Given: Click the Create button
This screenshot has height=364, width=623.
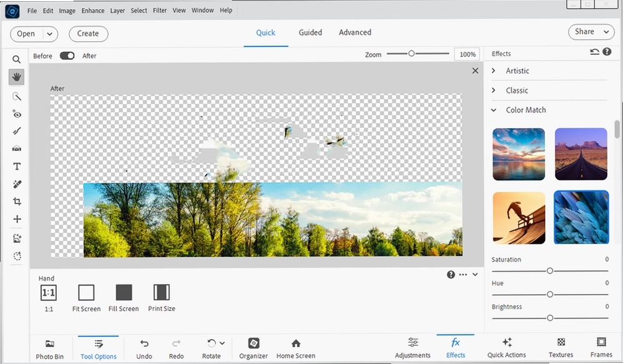Looking at the screenshot, I should [x=88, y=34].
